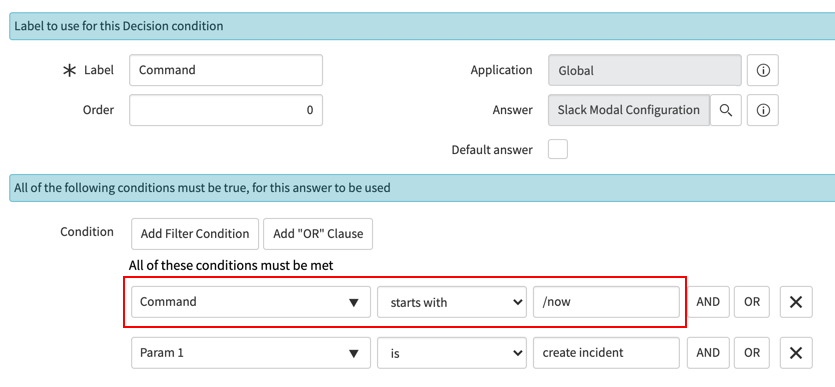Open the Command field chooser dropdown

click(x=251, y=302)
